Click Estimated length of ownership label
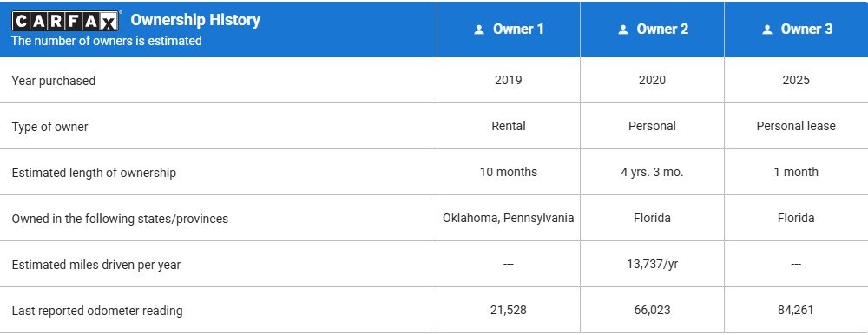 pyautogui.click(x=94, y=173)
